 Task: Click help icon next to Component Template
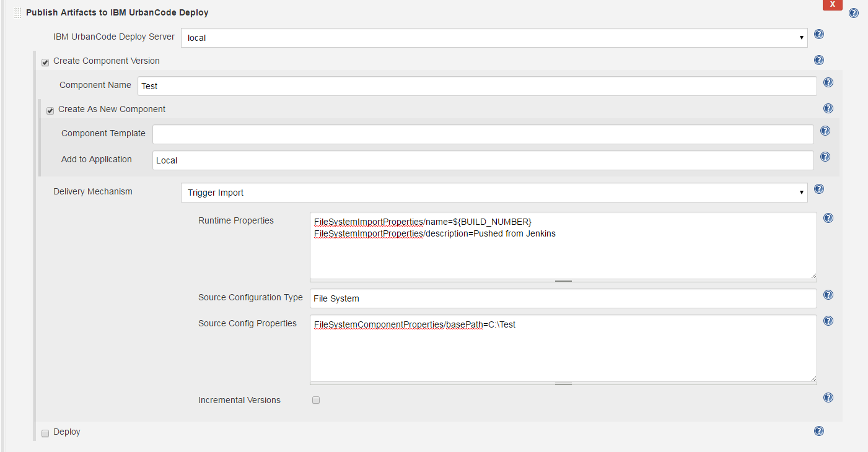[x=825, y=131]
